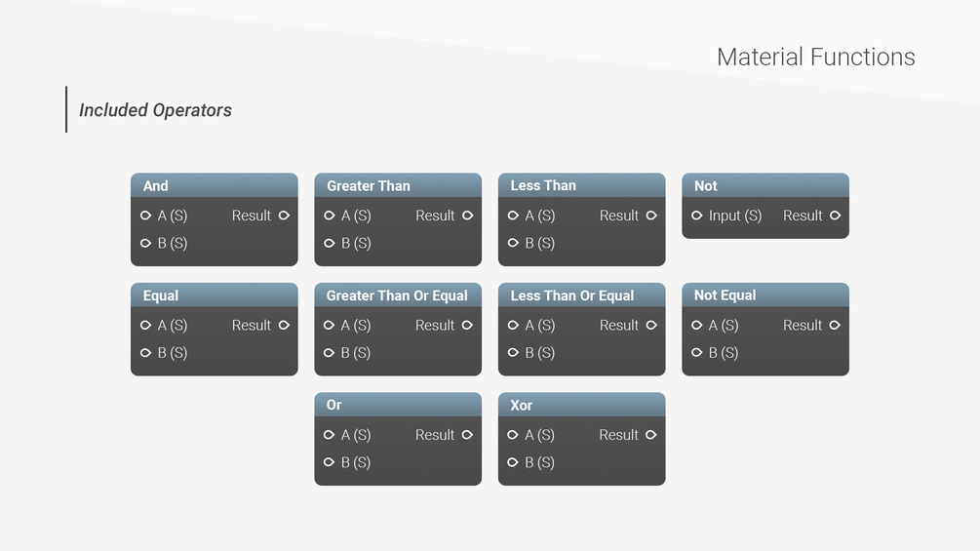
Task: Click the Or node's A (S) input pin
Action: pyautogui.click(x=330, y=435)
